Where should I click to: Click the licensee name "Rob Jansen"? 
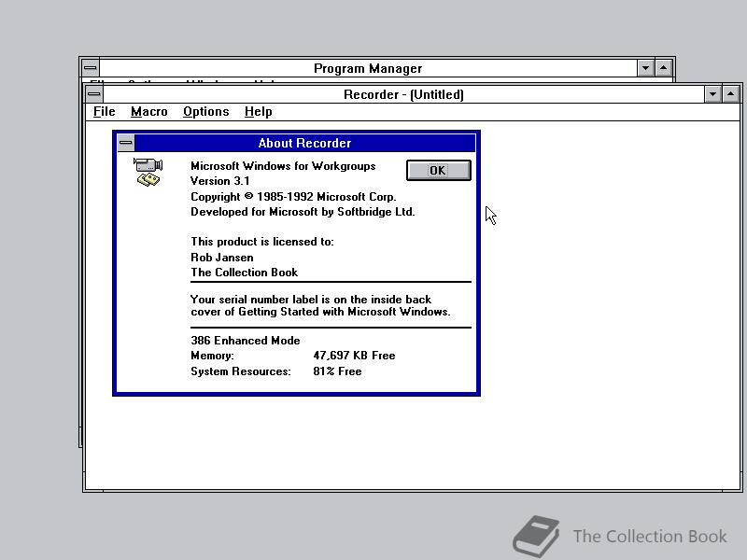click(222, 258)
